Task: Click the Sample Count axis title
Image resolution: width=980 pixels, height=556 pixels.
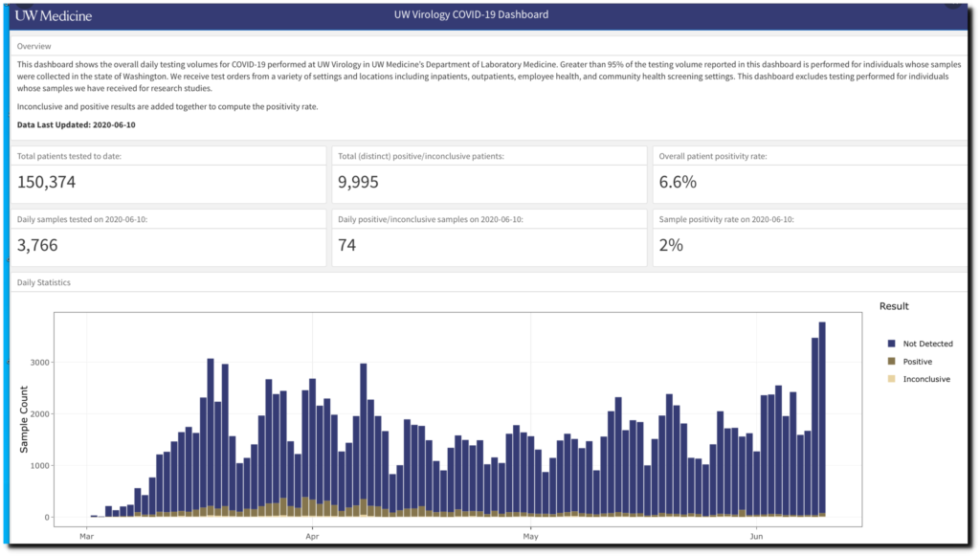Action: pos(24,419)
